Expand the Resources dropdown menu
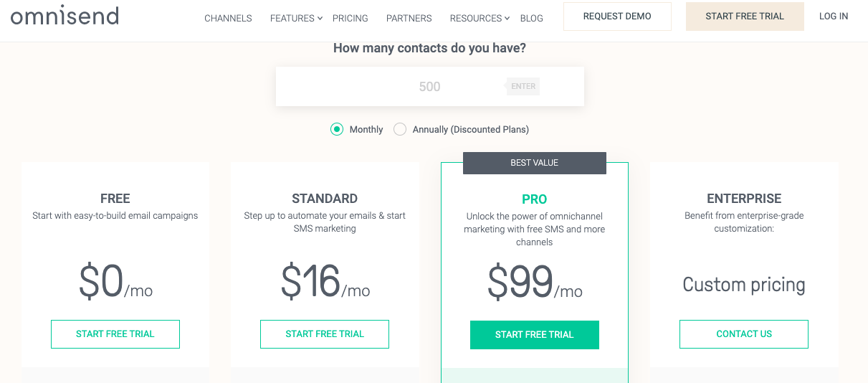This screenshot has height=383, width=868. 480,18
